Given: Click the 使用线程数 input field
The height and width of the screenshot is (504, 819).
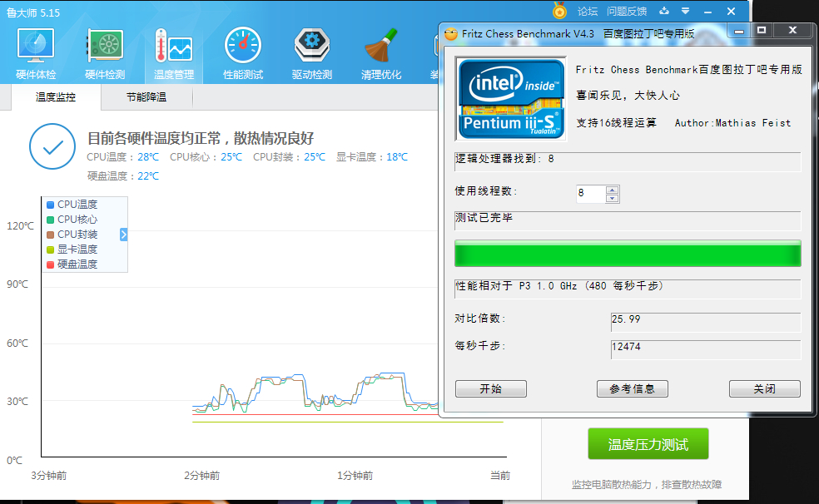Looking at the screenshot, I should pos(591,194).
